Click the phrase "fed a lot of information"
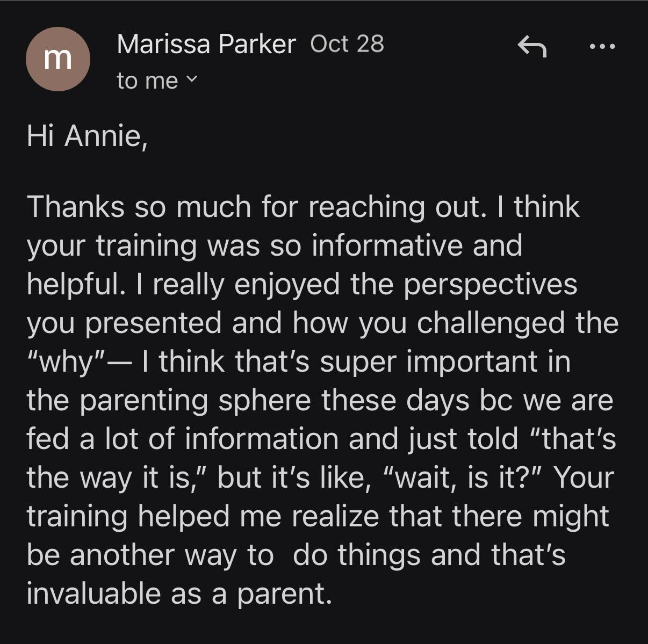 click(x=183, y=439)
